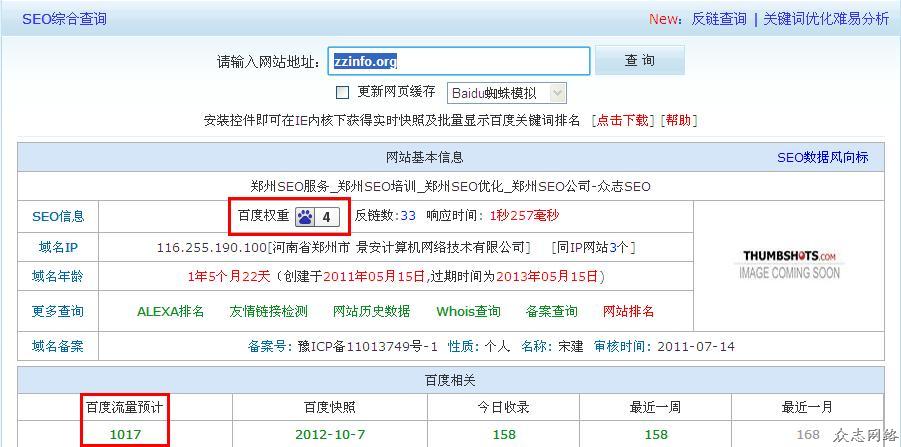
Task: Click the 审核时间 2011-07-14 value
Action: pyautogui.click(x=696, y=346)
